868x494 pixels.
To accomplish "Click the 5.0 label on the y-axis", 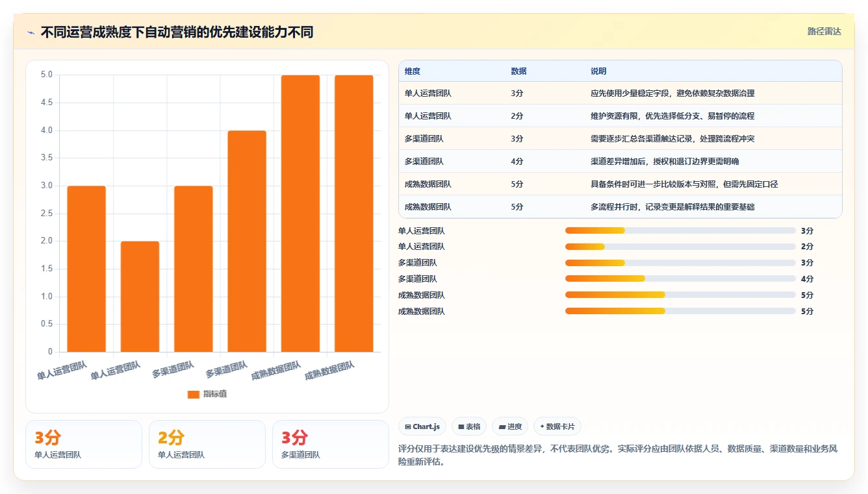I will point(47,75).
